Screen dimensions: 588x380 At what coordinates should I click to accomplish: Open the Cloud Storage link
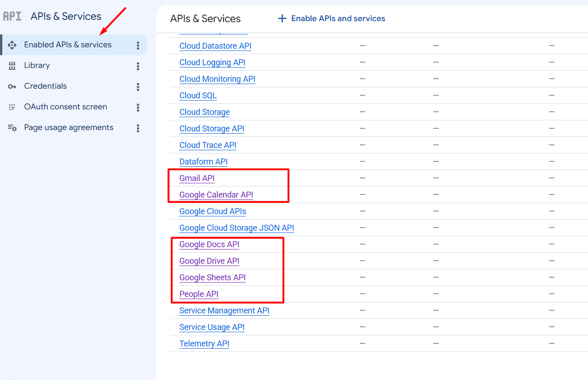(205, 112)
